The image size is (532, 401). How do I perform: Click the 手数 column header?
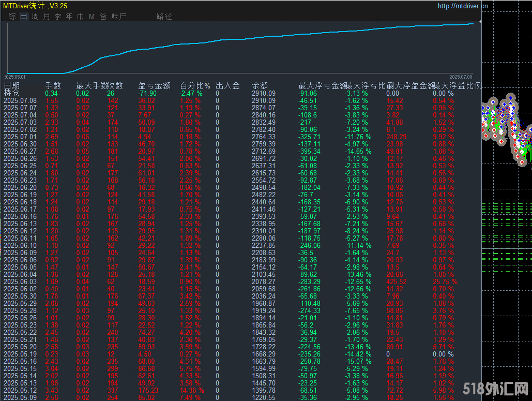(x=53, y=85)
